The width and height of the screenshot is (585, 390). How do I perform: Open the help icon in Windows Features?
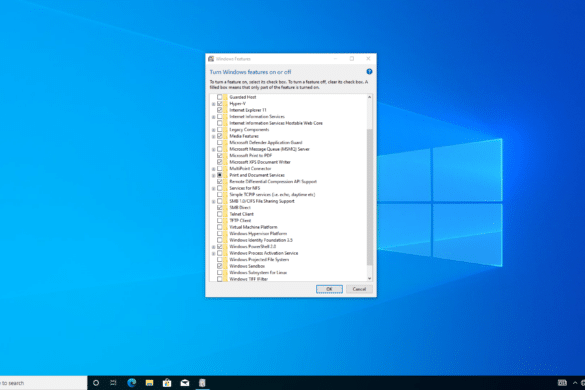point(369,72)
